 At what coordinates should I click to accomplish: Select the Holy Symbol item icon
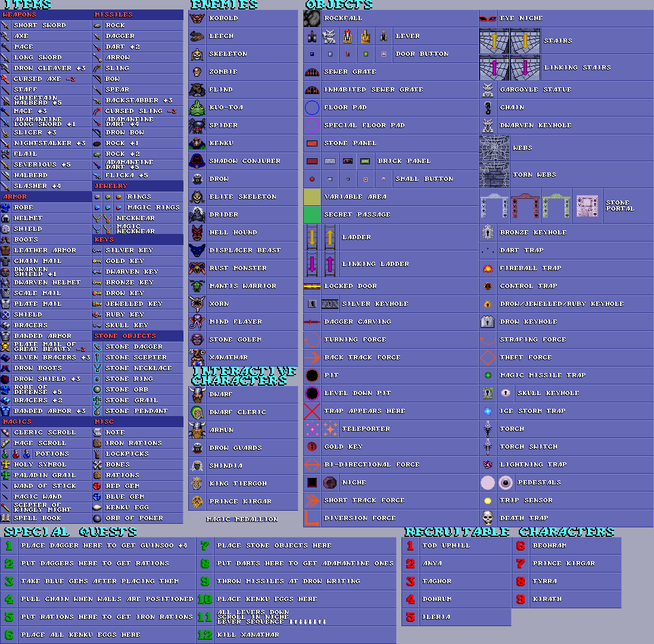(5, 465)
